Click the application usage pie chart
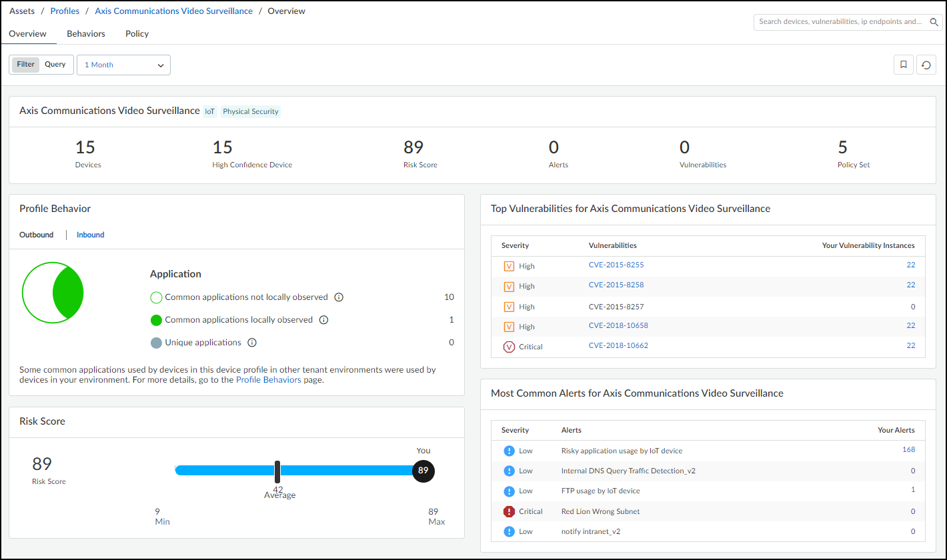 [53, 292]
